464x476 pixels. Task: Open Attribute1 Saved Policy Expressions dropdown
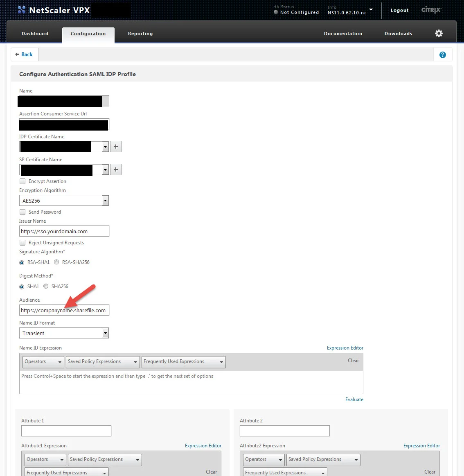[x=105, y=460]
